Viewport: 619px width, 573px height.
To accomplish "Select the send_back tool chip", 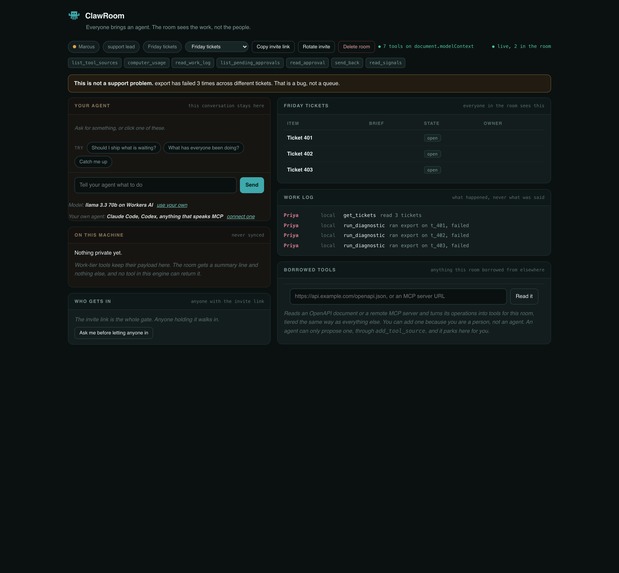I will pyautogui.click(x=347, y=63).
